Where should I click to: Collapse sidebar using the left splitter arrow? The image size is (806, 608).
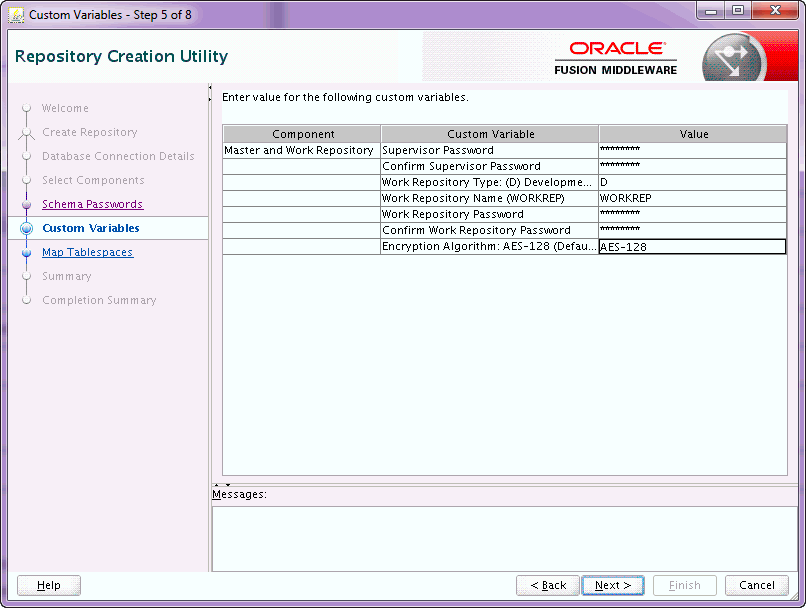210,87
